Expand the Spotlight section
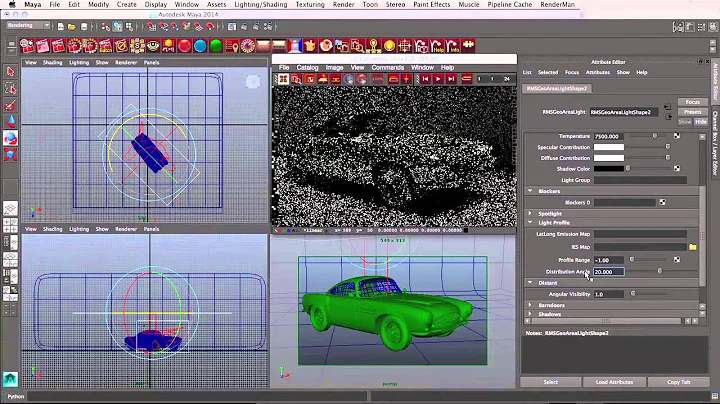The height and width of the screenshot is (404, 720). 530,213
